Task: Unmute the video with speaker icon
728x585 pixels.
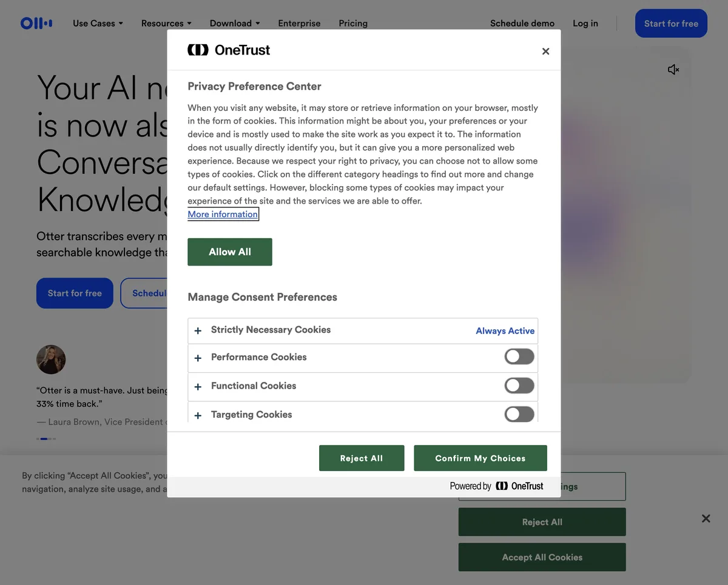Action: click(x=673, y=70)
